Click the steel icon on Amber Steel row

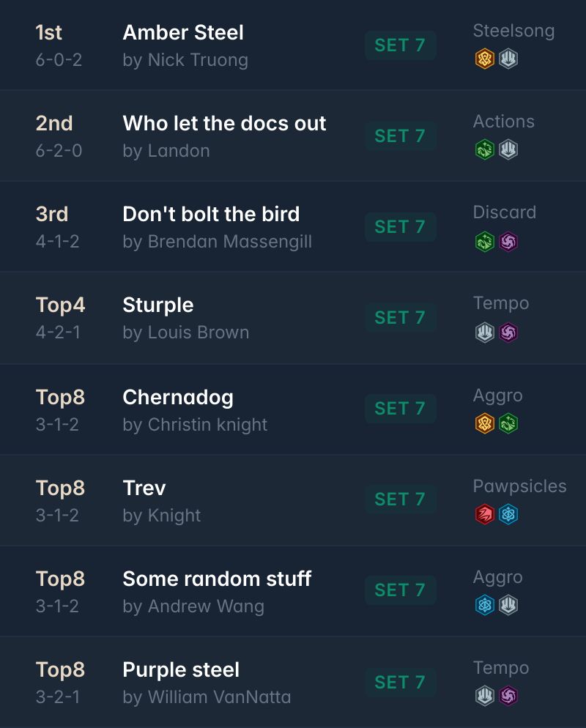tap(508, 59)
